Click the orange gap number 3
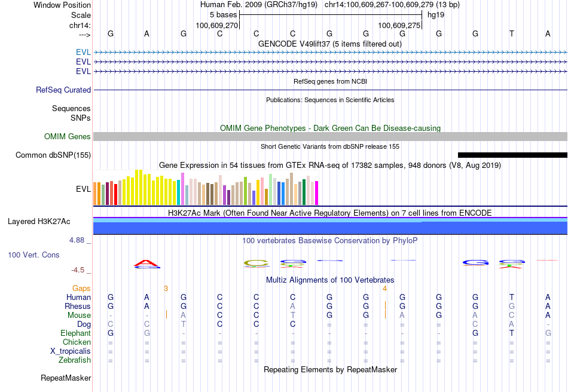Screen dimensions: 568x392 [166, 289]
